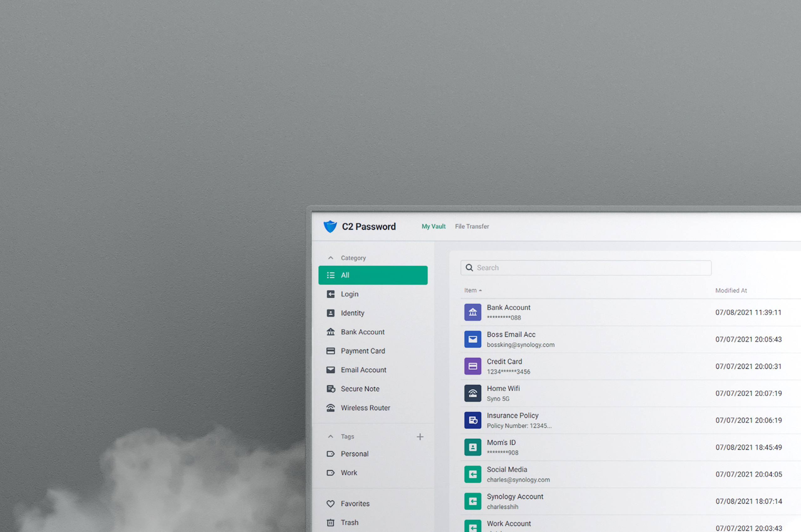
Task: Click the purple Credit Card item icon
Action: 472,366
